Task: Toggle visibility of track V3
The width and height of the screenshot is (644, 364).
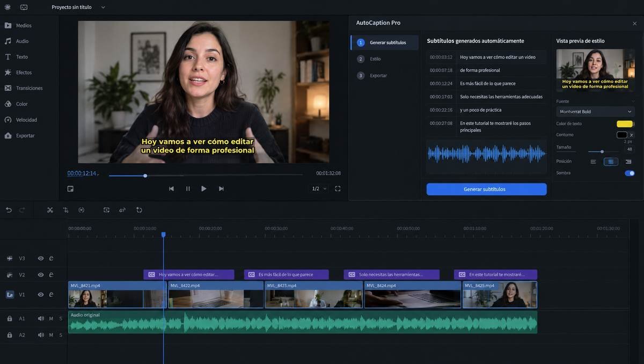Action: coord(40,258)
